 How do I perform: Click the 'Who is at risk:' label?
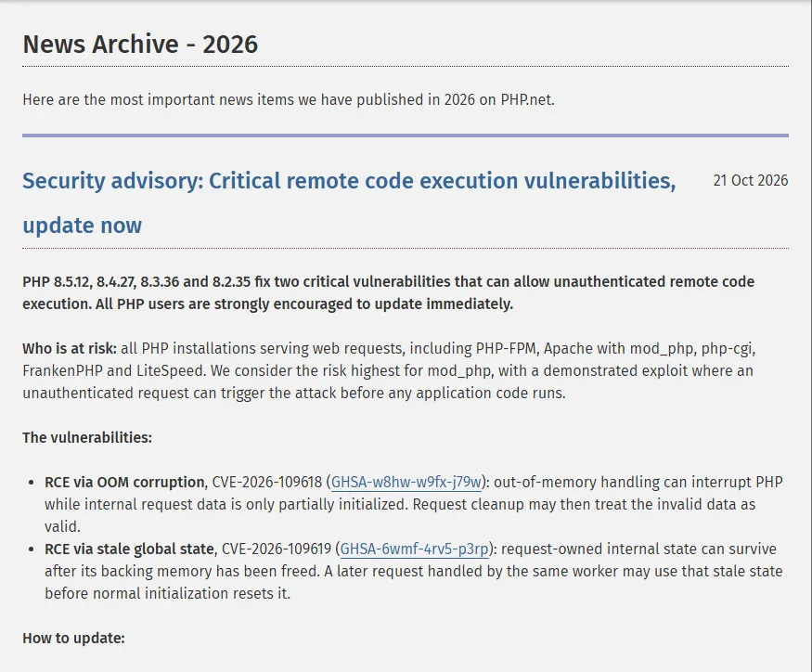(x=70, y=349)
